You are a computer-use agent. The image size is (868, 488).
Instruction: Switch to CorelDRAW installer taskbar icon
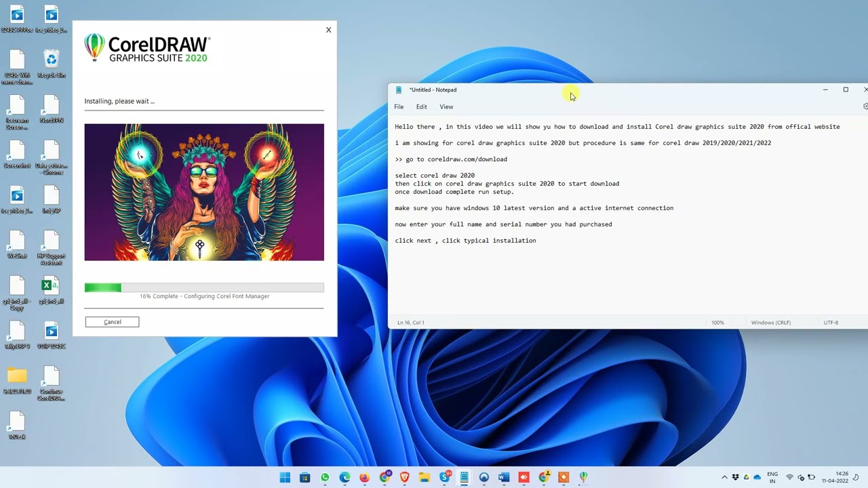[x=583, y=477]
